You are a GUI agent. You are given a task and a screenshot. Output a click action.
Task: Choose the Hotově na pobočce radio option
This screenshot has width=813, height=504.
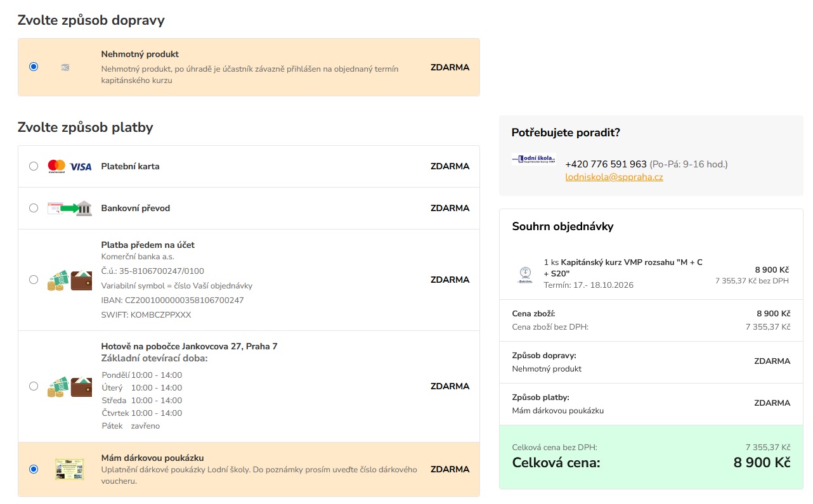[34, 386]
